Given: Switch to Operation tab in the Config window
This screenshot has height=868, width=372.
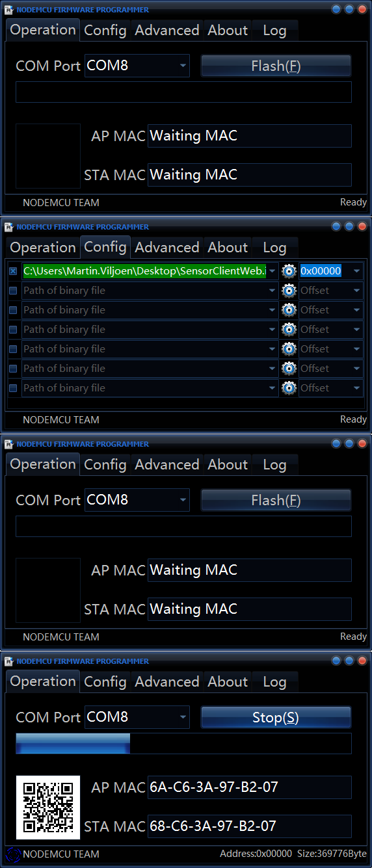Looking at the screenshot, I should (43, 247).
